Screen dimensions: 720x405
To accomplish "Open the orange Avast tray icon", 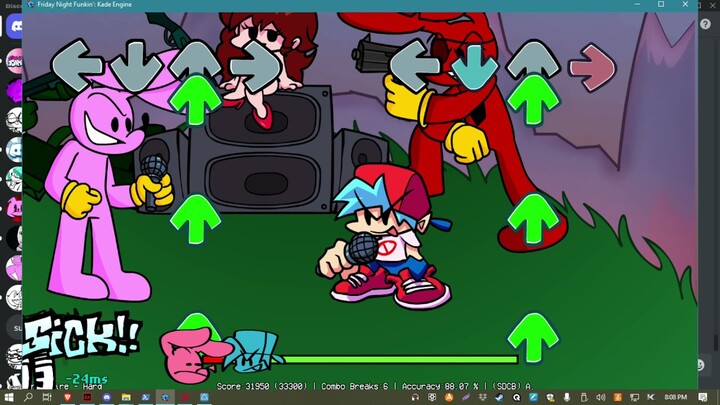I will [x=449, y=397].
